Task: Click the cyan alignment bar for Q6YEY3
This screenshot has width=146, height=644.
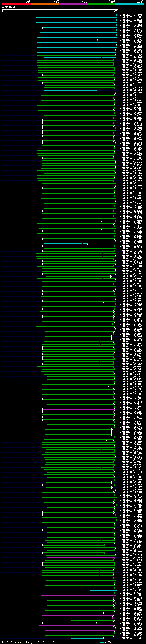Action: click(66, 244)
